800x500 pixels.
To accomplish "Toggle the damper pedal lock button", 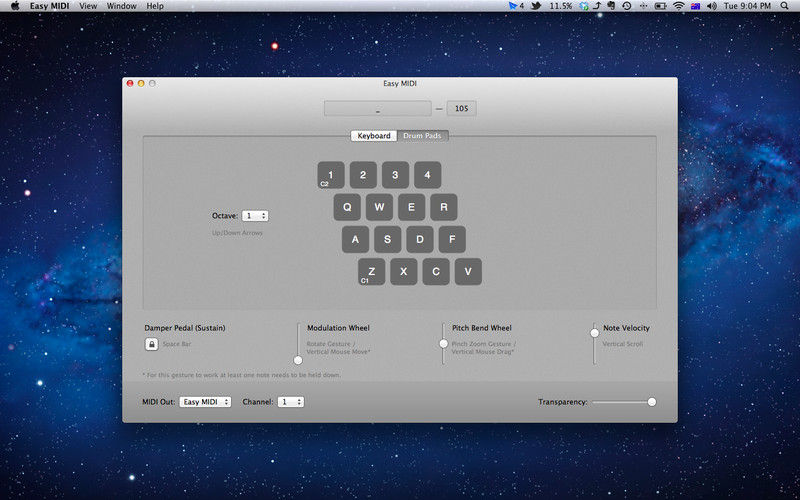I will click(x=152, y=344).
